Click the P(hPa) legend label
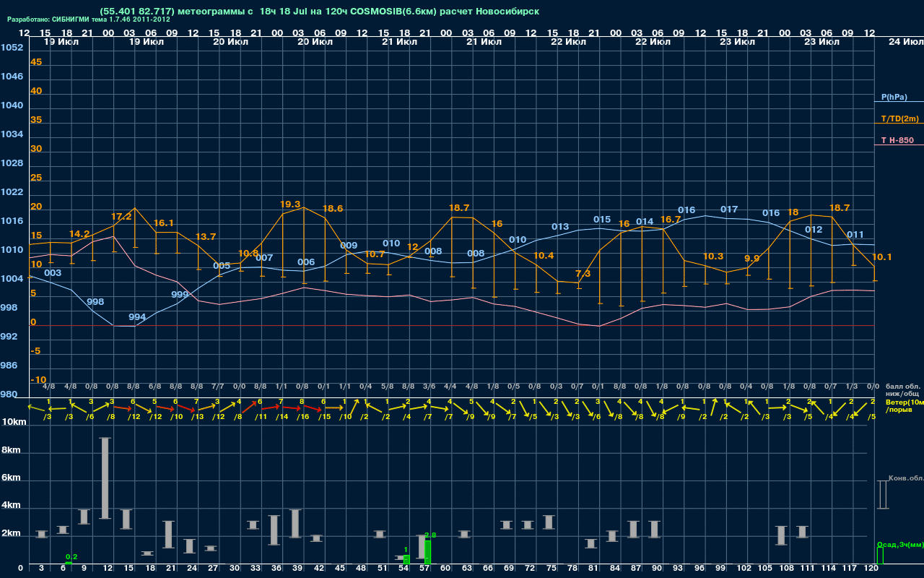Image resolution: width=924 pixels, height=578 pixels. coord(894,97)
